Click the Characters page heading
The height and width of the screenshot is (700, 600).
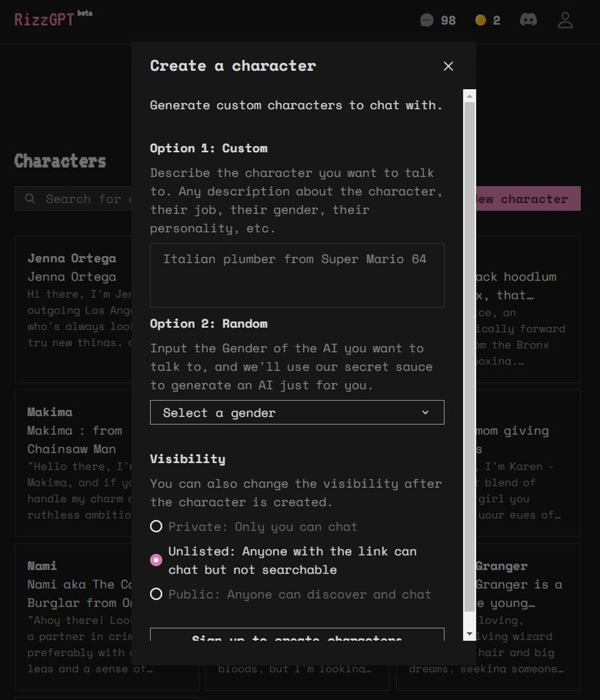pyautogui.click(x=60, y=161)
